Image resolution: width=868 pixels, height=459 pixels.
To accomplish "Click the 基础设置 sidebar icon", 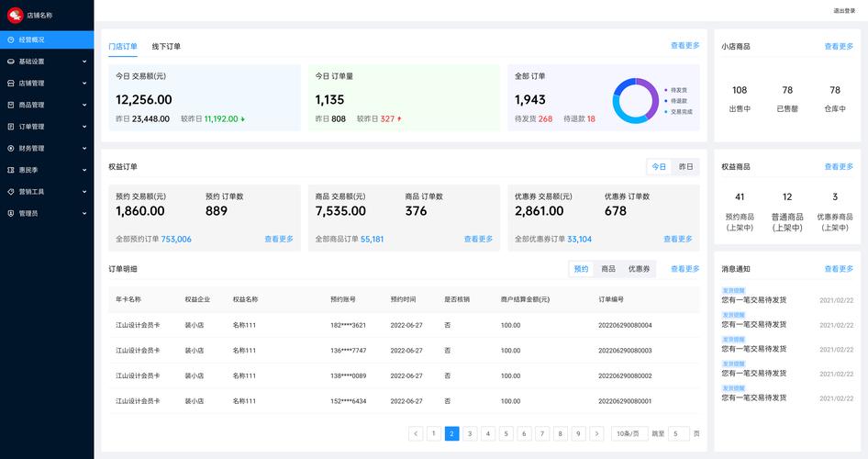I will pyautogui.click(x=11, y=62).
